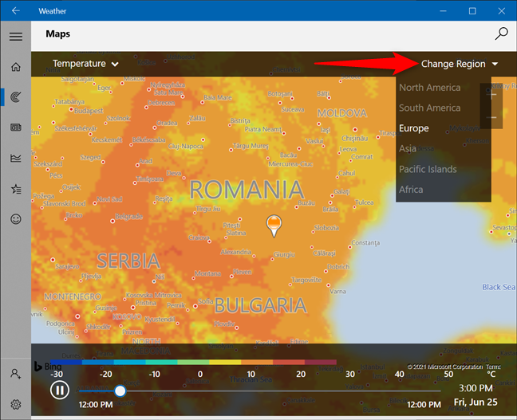Click the account sign-in person icon
Image resolution: width=517 pixels, height=420 pixels.
click(x=15, y=374)
